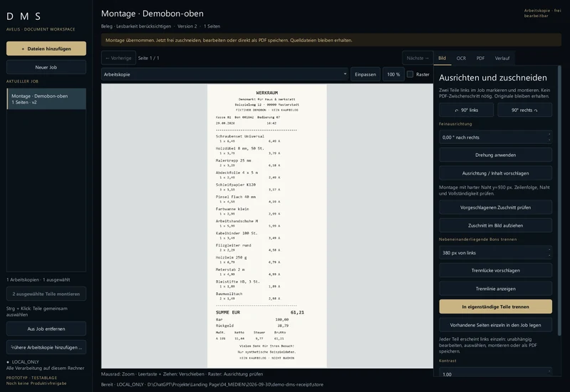Increase the Feinausrichtung stepper value
The height and width of the screenshot is (392, 570).
point(549,134)
